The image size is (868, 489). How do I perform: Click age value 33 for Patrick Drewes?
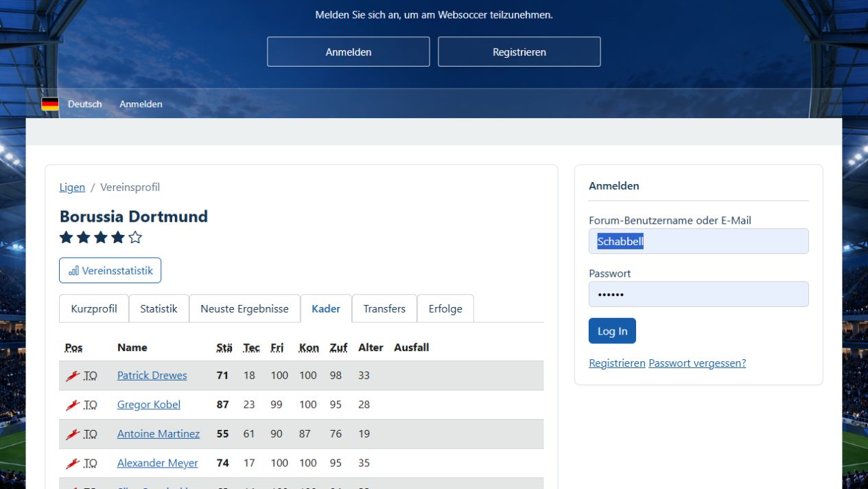coord(364,376)
